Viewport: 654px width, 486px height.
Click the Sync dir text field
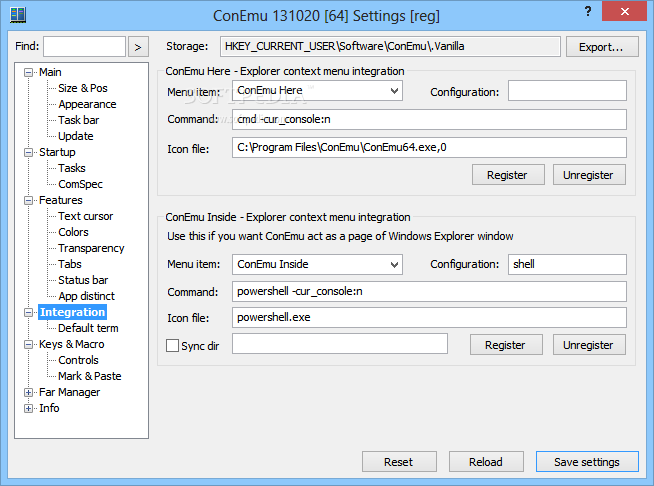[340, 343]
